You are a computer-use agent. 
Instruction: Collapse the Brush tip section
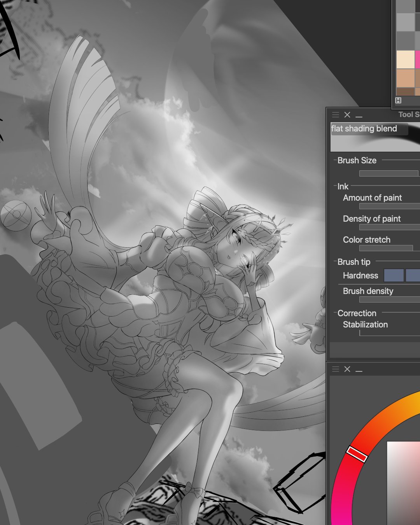pos(335,262)
